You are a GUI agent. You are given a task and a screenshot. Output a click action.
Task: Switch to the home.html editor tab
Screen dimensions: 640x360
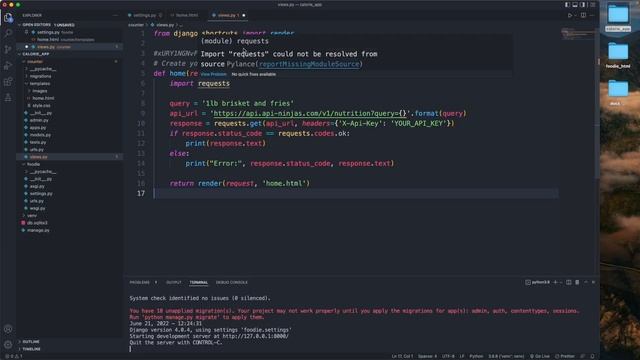(x=186, y=16)
